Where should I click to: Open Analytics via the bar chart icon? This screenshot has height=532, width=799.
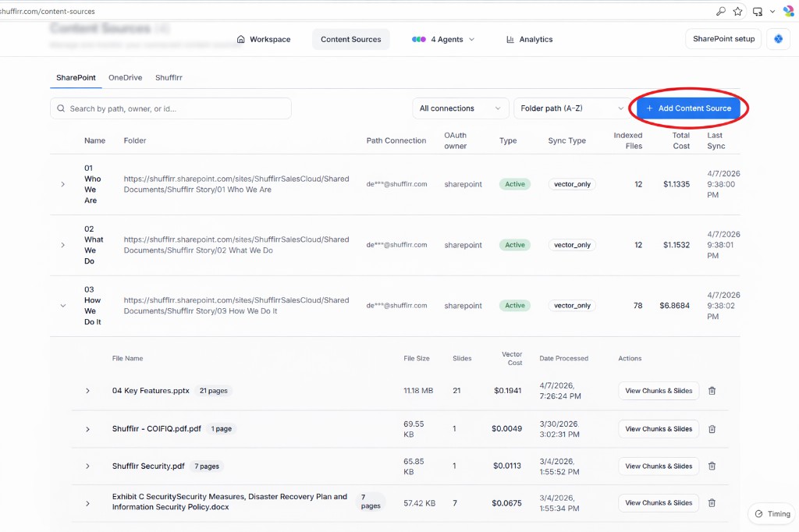509,39
